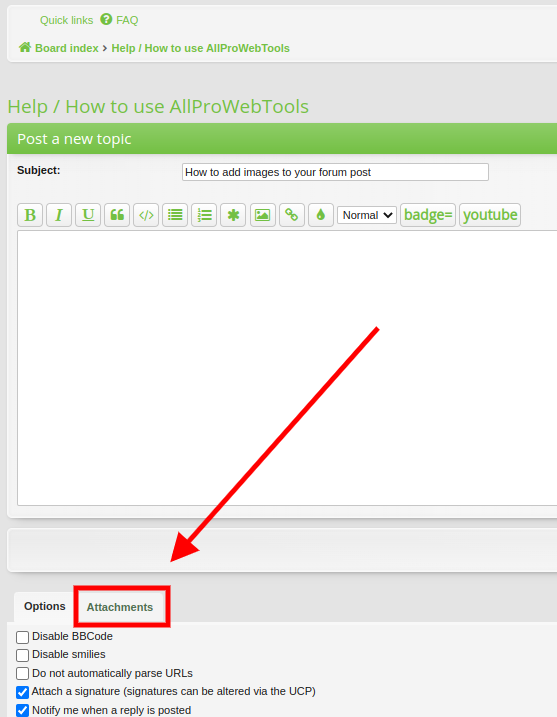
Task: Switch to the Attachments tab
Action: [x=120, y=607]
